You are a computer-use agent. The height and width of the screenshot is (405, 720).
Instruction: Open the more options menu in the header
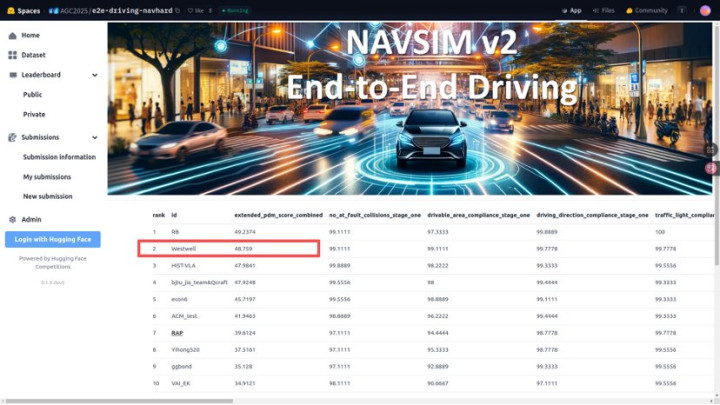click(x=682, y=10)
